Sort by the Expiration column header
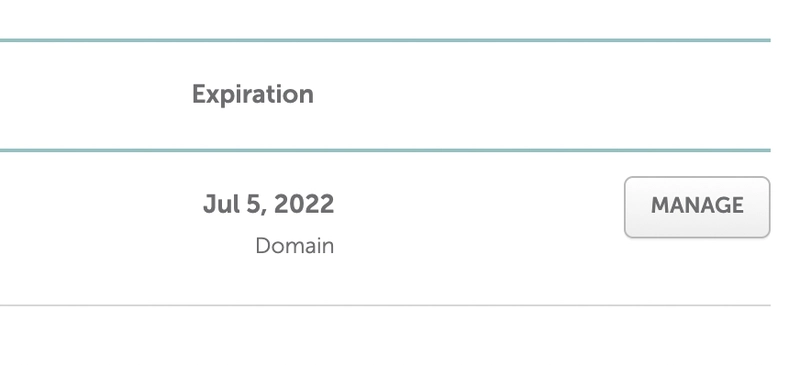Viewport: 800px width, 365px height. tap(253, 94)
